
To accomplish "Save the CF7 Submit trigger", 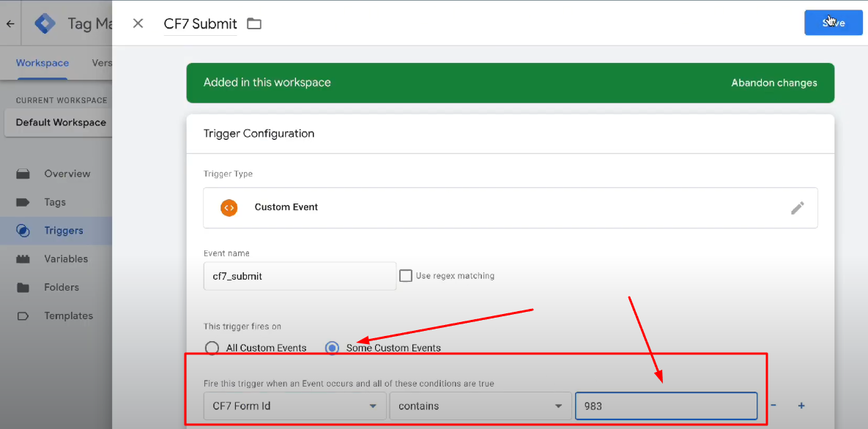I will click(833, 23).
